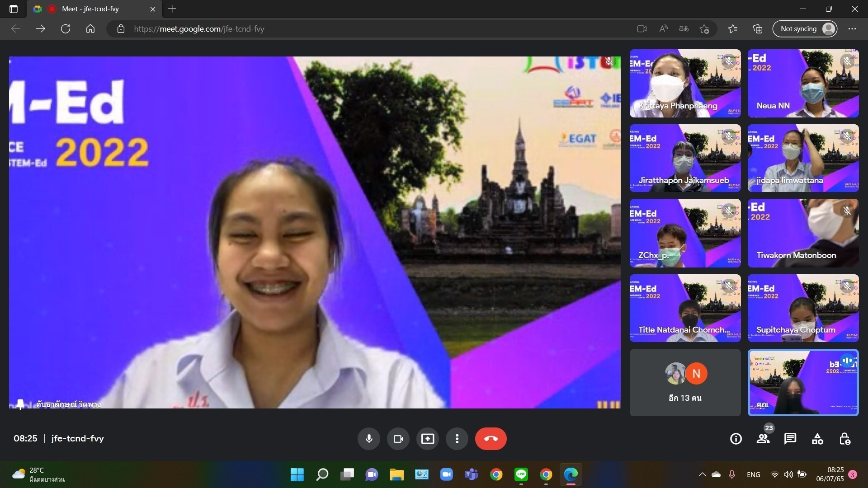Open Microsoft Teams from taskbar
This screenshot has height=488, width=868.
pos(471,474)
